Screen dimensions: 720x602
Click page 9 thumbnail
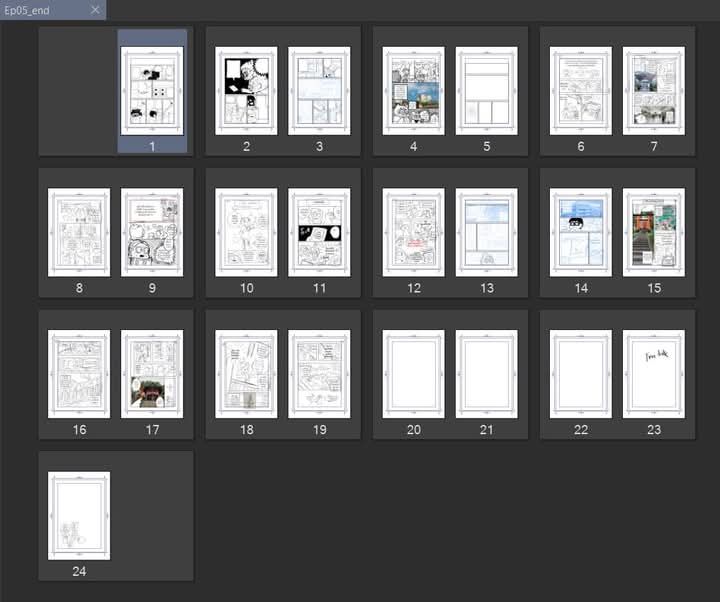[x=152, y=232]
